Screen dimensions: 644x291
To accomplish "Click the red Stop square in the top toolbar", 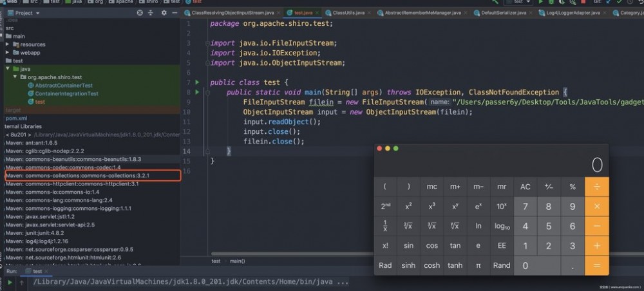I will 583,2.
